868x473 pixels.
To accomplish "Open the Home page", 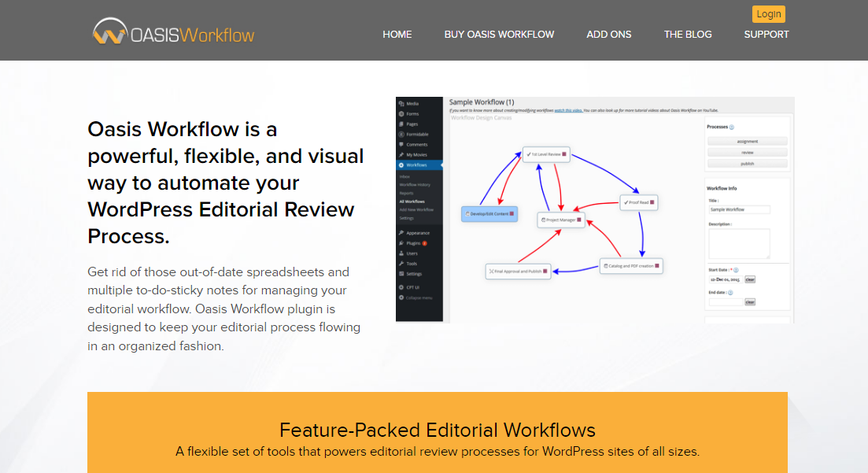I will pyautogui.click(x=397, y=35).
